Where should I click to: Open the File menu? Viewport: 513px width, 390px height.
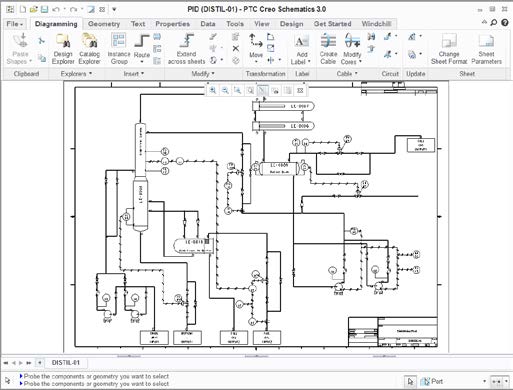click(x=14, y=24)
